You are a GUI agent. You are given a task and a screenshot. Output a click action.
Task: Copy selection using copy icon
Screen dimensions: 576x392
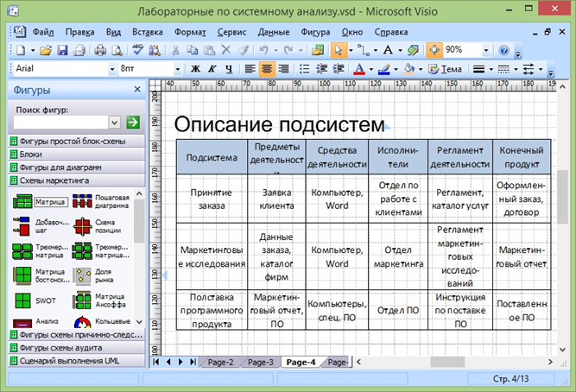[192, 50]
